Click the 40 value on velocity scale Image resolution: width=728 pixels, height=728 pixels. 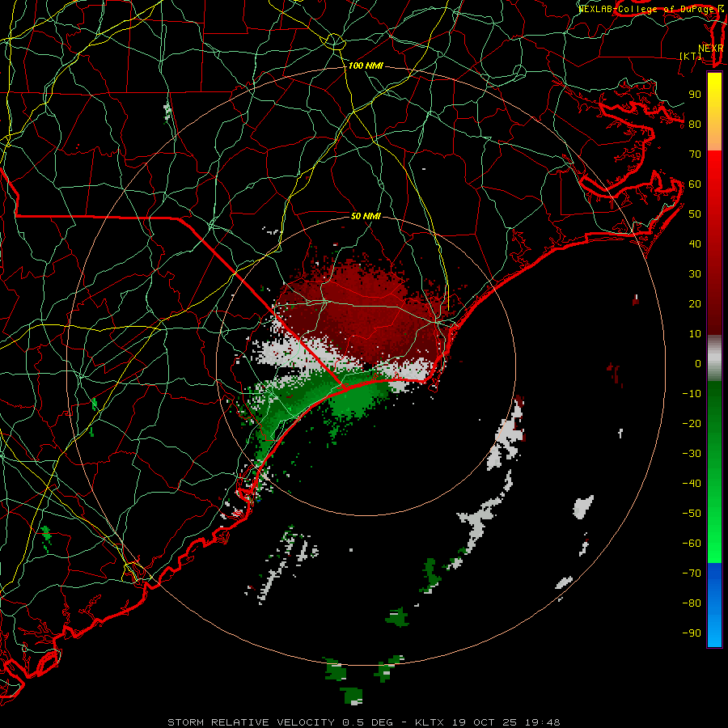695,244
